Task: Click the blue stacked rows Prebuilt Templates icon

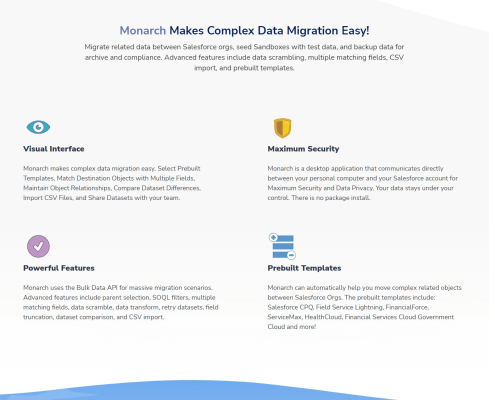Action: (282, 246)
